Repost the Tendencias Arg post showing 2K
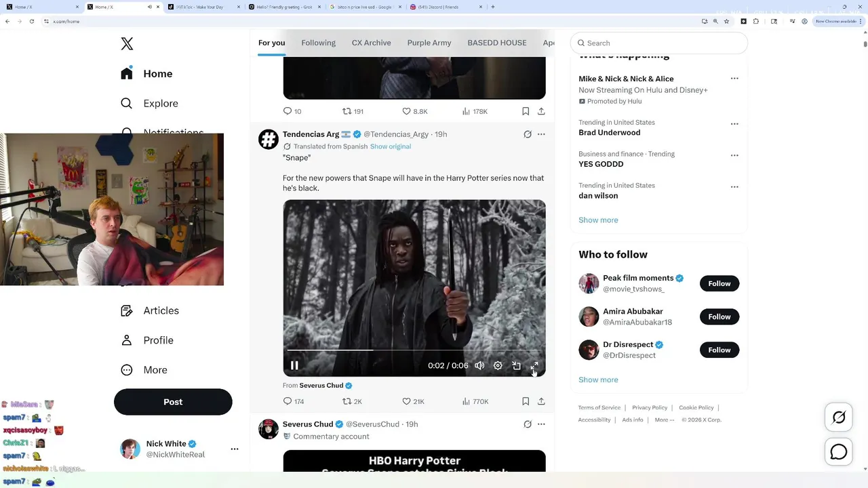This screenshot has width=868, height=488. (x=352, y=401)
